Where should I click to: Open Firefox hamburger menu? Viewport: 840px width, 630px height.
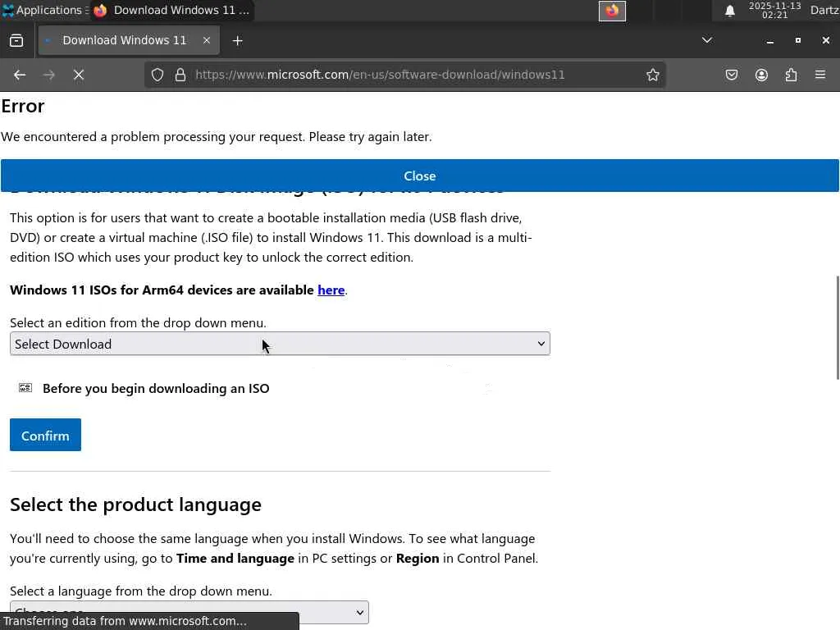click(x=820, y=75)
